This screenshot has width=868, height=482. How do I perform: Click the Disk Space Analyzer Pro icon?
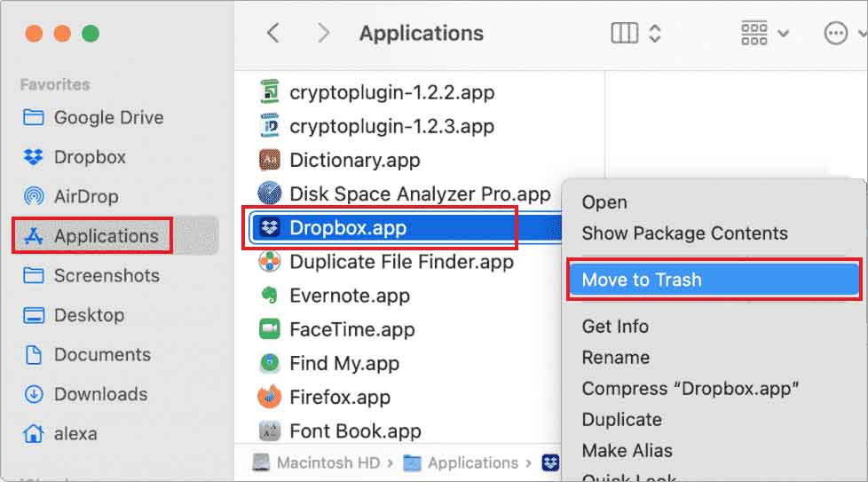coord(270,194)
